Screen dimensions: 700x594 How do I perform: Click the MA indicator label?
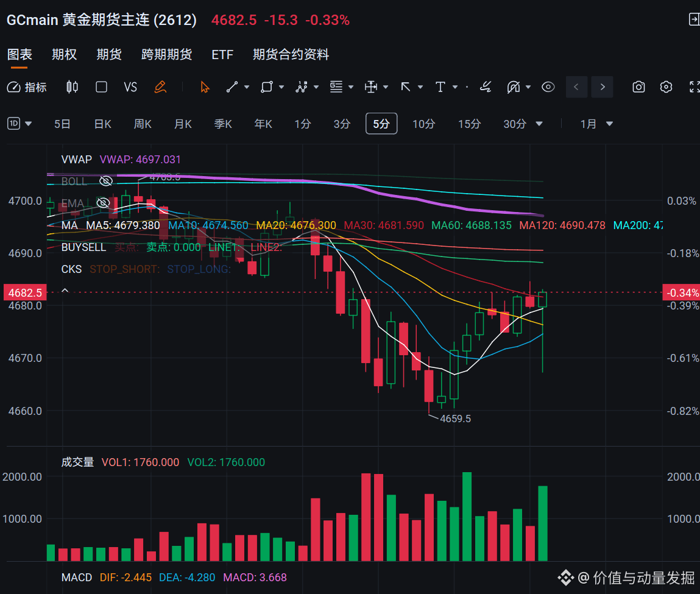69,225
